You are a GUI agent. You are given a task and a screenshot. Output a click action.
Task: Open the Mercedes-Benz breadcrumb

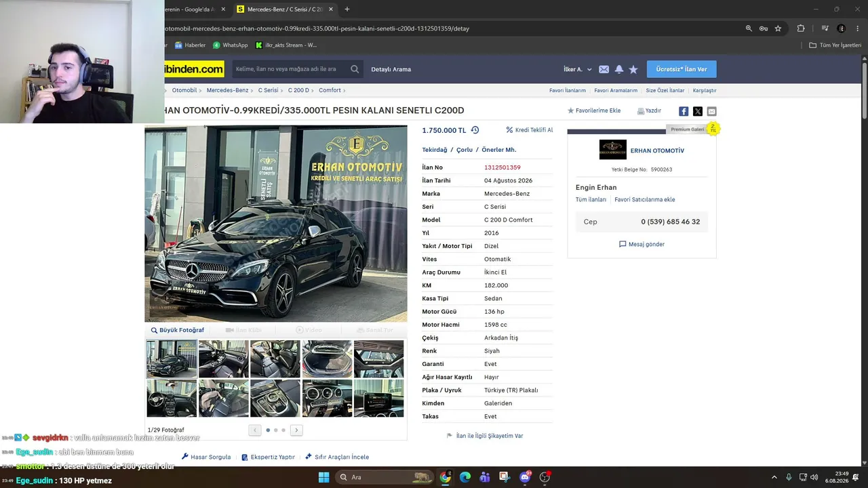[228, 90]
